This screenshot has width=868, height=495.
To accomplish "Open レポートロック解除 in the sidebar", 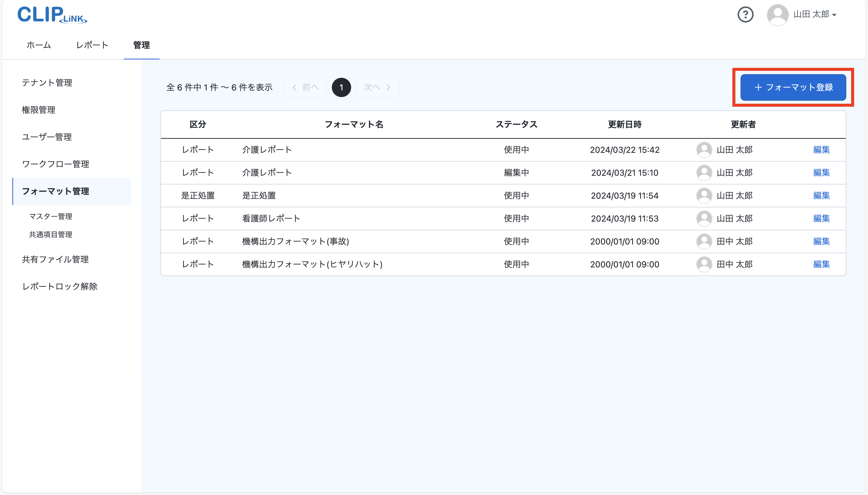I will (x=60, y=287).
